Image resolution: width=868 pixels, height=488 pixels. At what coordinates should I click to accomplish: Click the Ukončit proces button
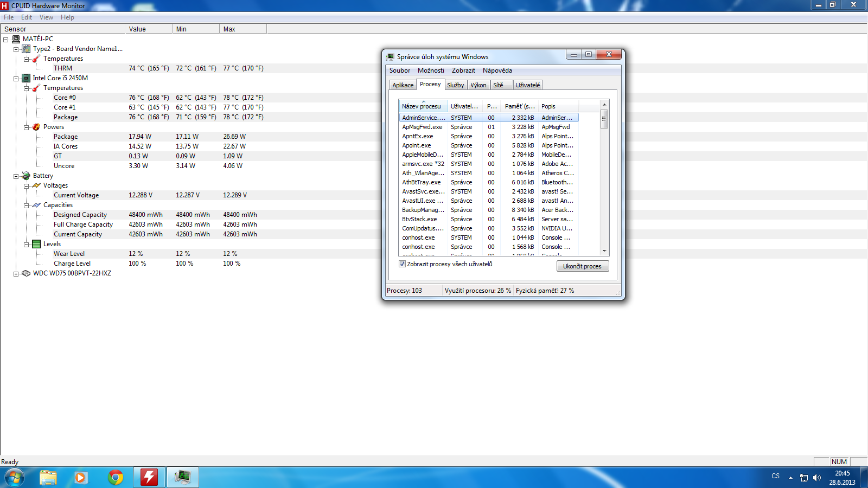coord(583,266)
